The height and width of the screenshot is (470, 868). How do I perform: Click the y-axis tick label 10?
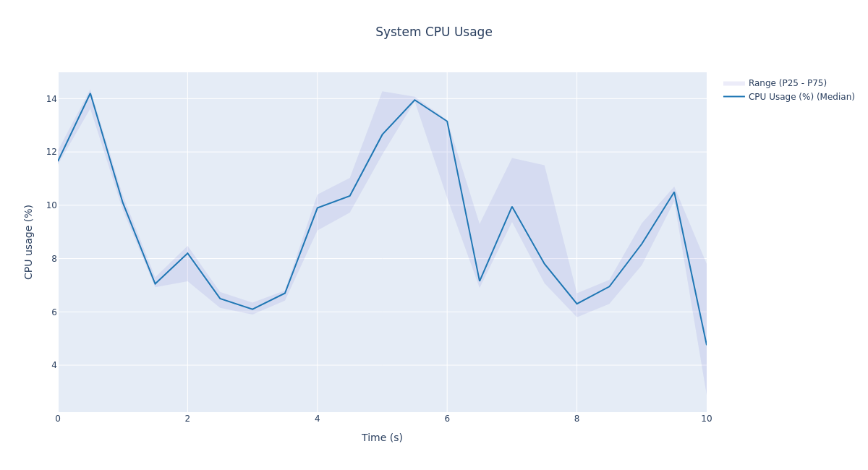click(x=51, y=205)
